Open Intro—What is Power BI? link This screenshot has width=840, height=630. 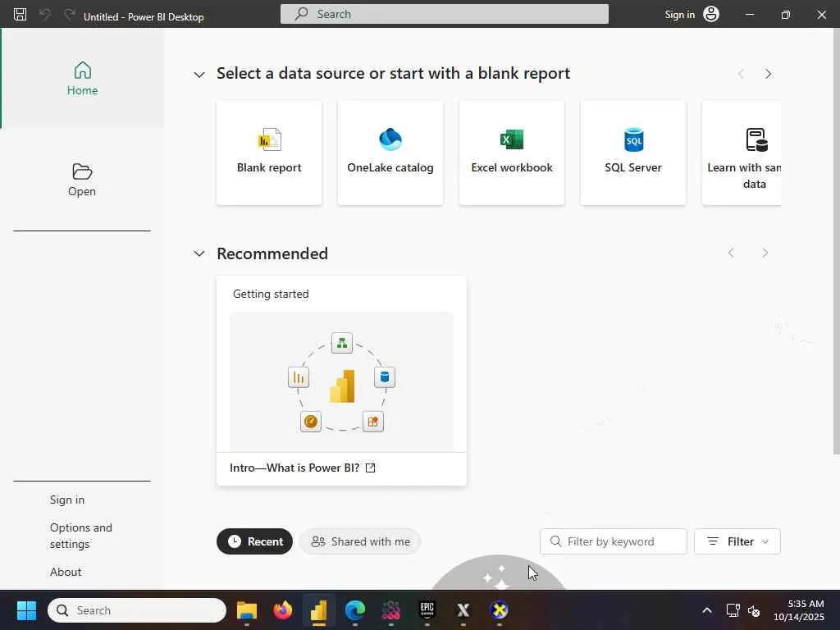coord(302,468)
